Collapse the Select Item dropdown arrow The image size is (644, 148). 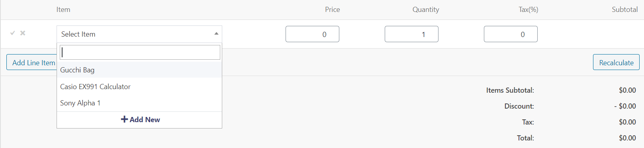tap(216, 34)
